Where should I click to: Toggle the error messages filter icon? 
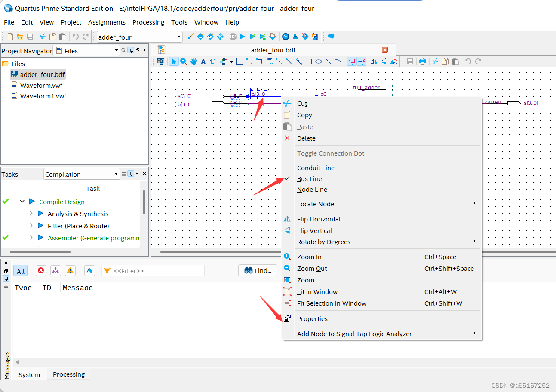click(41, 270)
